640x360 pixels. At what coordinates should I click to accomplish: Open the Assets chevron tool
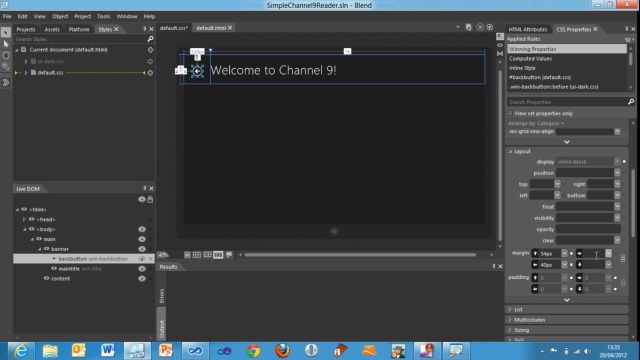point(6,82)
